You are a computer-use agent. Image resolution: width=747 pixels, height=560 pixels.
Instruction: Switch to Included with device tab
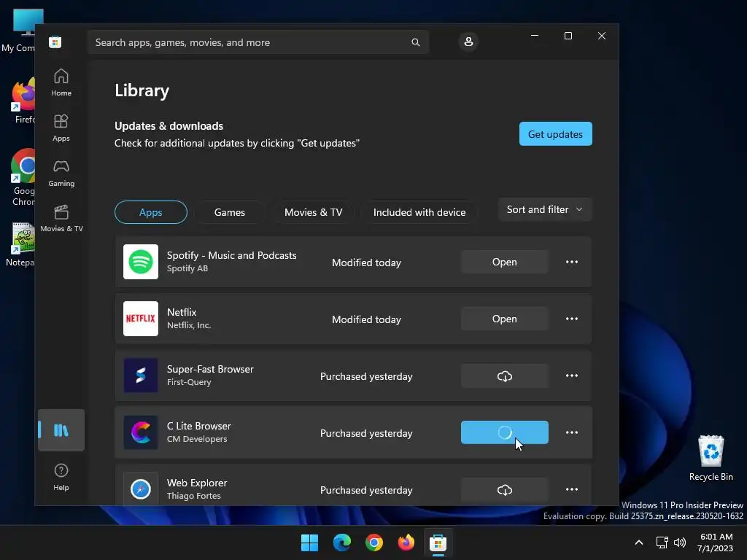(419, 212)
